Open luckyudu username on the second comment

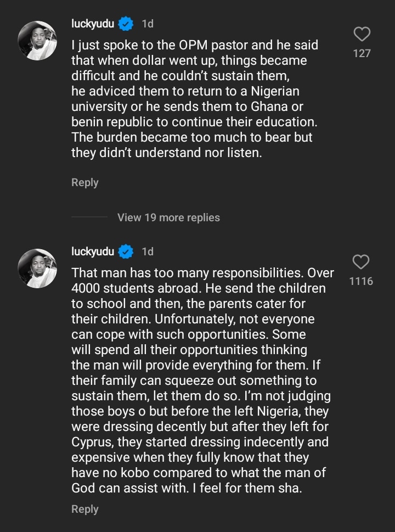point(92,251)
